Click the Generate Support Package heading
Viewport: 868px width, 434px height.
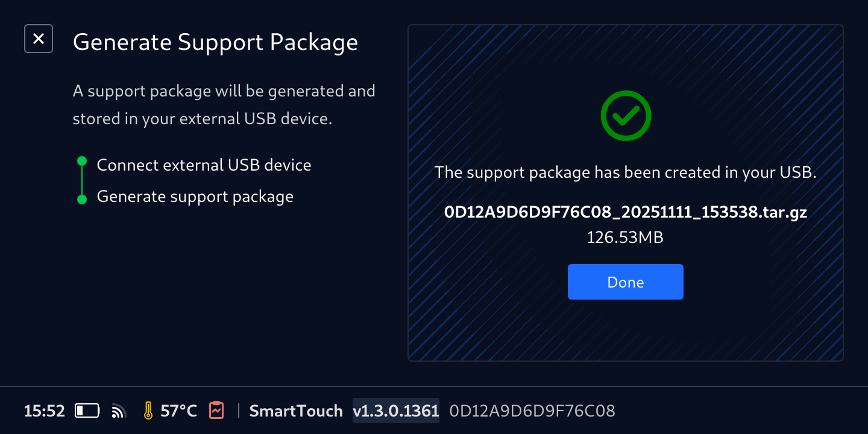[215, 42]
